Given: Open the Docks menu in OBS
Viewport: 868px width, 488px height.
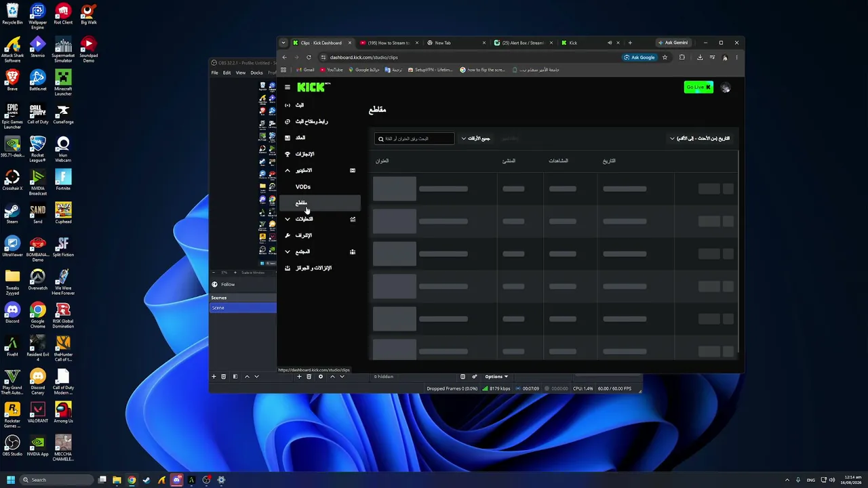Looking at the screenshot, I should click(x=256, y=73).
